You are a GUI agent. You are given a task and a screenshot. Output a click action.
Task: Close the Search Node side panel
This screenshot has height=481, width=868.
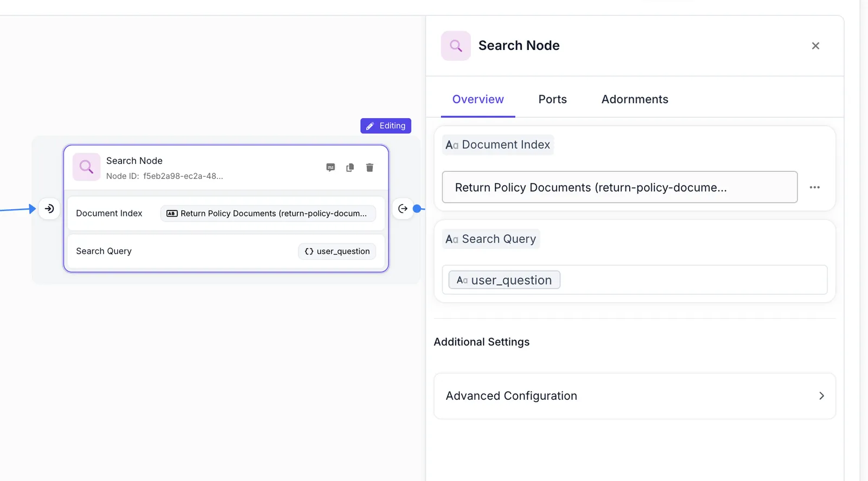click(815, 46)
